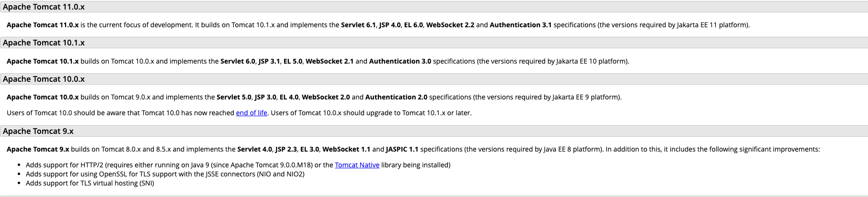Click bold text Servlet 6.1
This screenshot has height=197, width=868.
pos(358,25)
